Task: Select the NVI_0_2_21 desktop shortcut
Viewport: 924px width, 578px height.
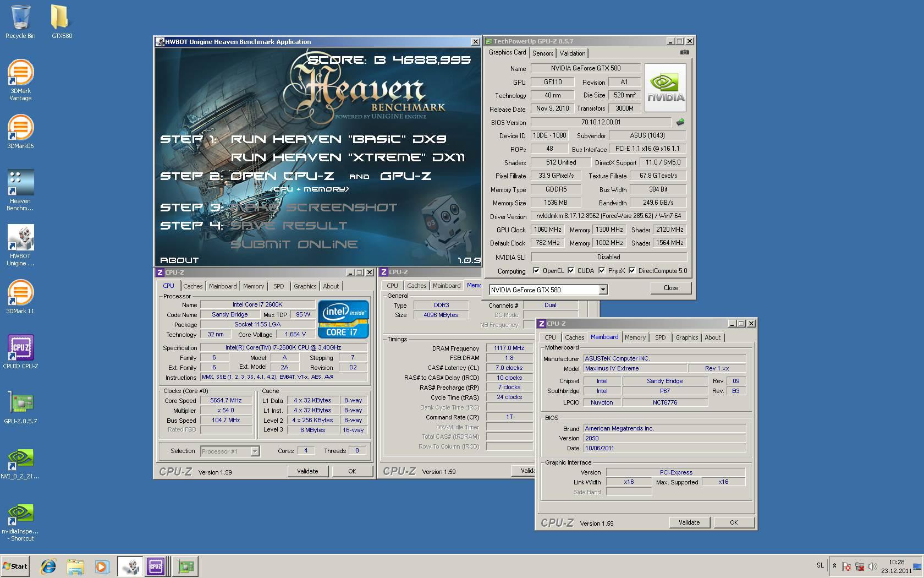Action: pos(20,464)
